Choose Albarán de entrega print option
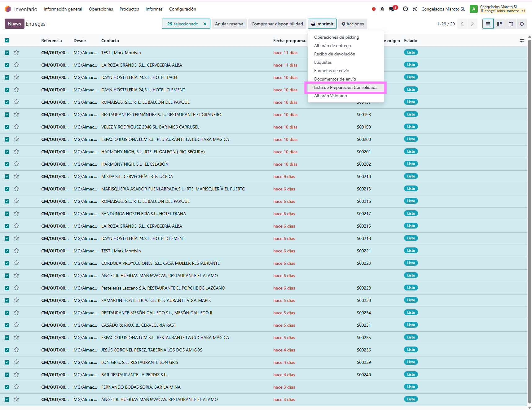This screenshot has height=410, width=532. click(332, 46)
